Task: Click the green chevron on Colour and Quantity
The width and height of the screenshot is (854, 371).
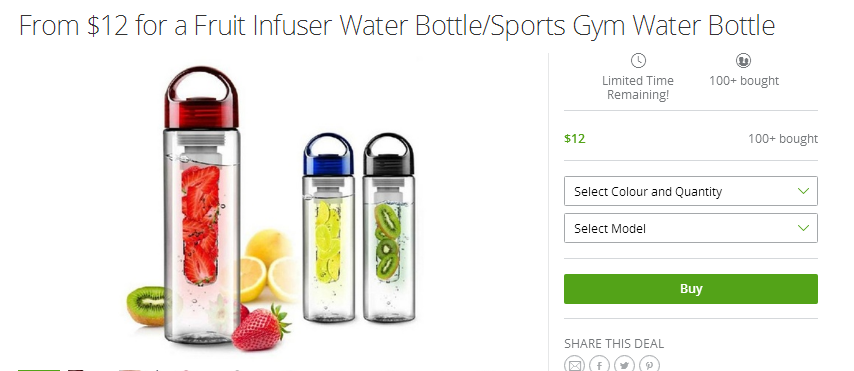Action: click(803, 191)
